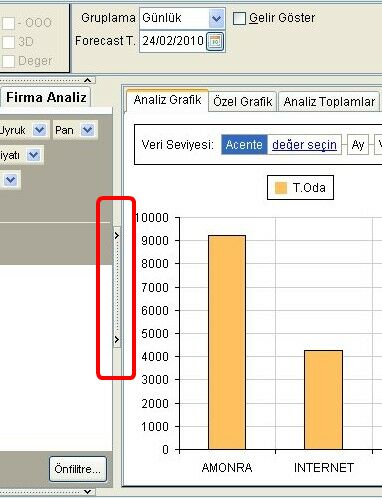The width and height of the screenshot is (382, 498).
Task: Open the Analiz Toplamlar tab
Action: (x=329, y=101)
